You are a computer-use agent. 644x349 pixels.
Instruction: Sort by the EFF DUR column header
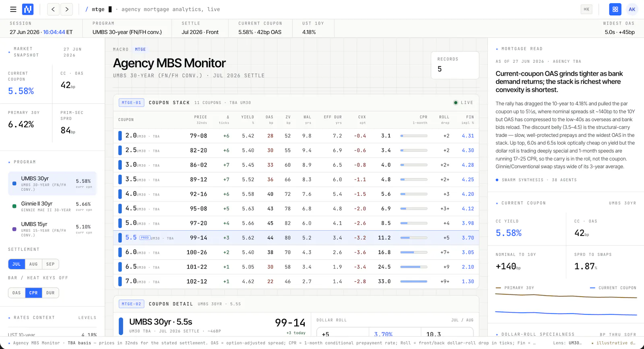click(x=333, y=119)
